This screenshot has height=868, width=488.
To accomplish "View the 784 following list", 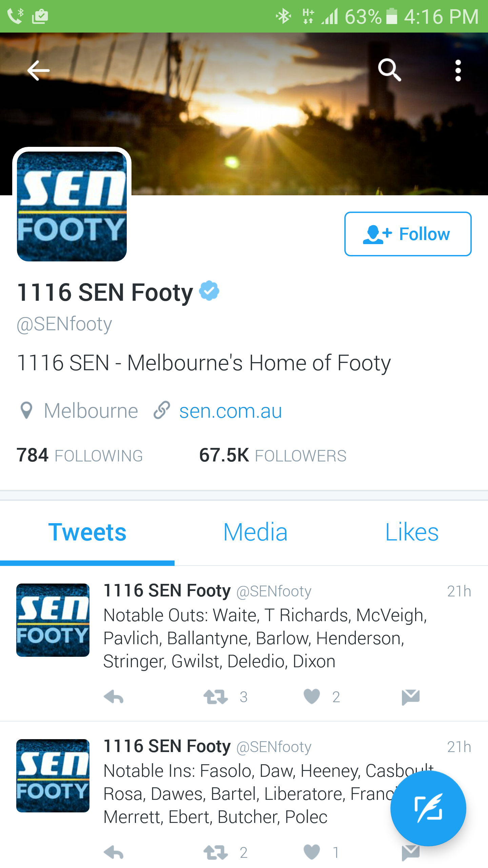I will click(x=80, y=455).
